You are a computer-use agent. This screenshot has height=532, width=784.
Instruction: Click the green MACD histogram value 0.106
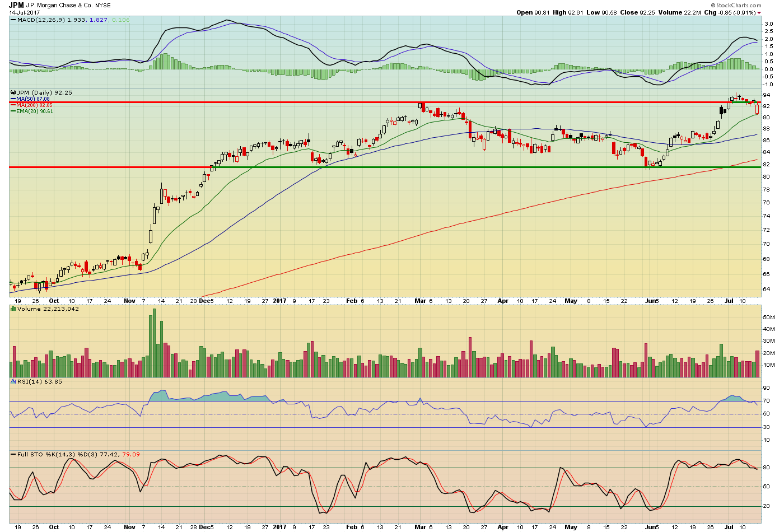pyautogui.click(x=120, y=20)
